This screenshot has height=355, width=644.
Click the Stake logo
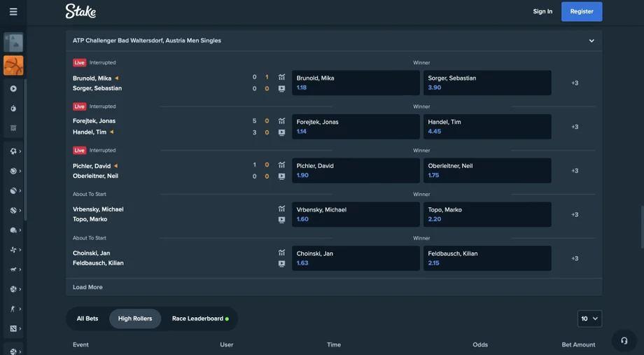pos(80,11)
